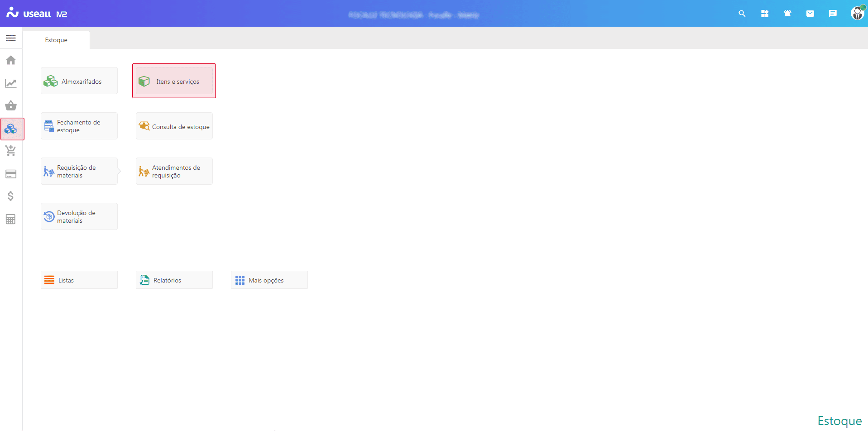Toggle the hamburger menu in the sidebar
The width and height of the screenshot is (868, 431).
pos(11,38)
